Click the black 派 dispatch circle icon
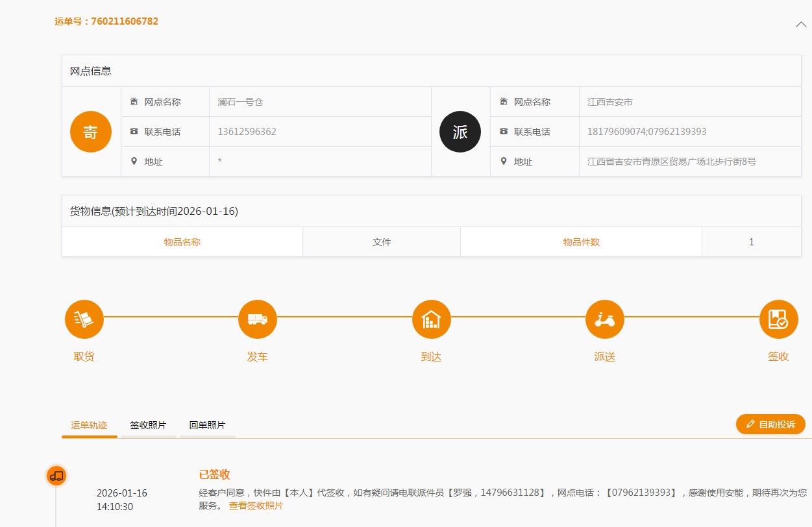Image resolution: width=812 pixels, height=527 pixels. (460, 132)
